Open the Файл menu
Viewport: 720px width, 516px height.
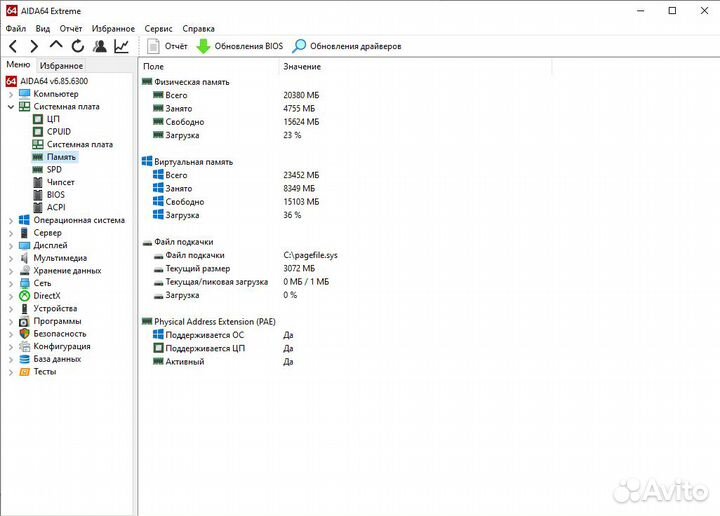point(16,28)
